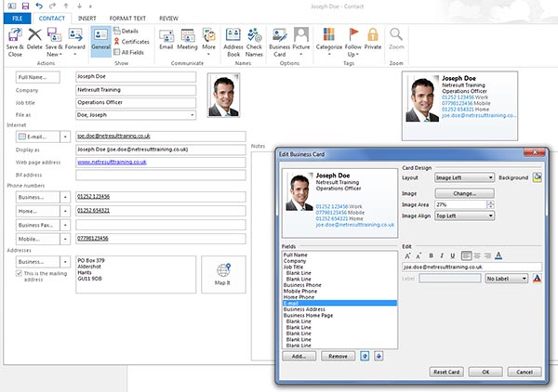The height and width of the screenshot is (392, 558).
Task: Send Email to the contact
Action: [166, 39]
